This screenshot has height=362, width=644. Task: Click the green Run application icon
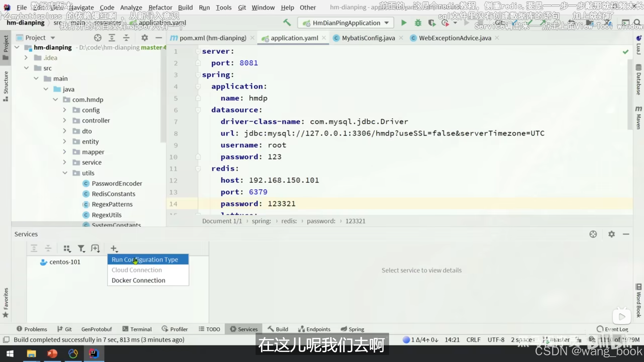pos(404,23)
